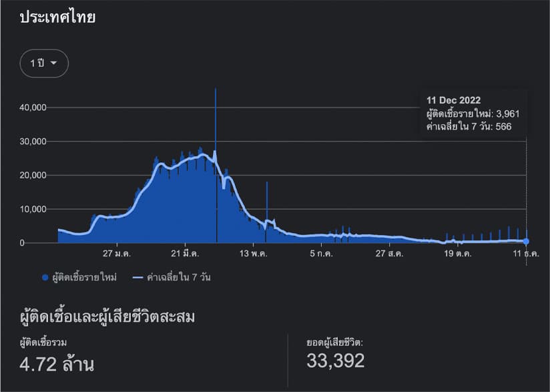The height and width of the screenshot is (392, 550).
Task: Click the dropdown arrow beside 1 ปี
Action: 53,63
